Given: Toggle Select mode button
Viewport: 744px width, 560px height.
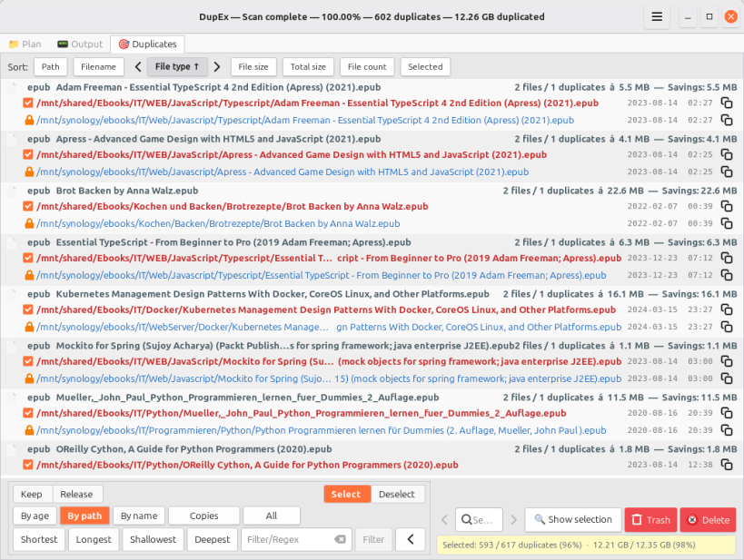Looking at the screenshot, I should pyautogui.click(x=346, y=494).
